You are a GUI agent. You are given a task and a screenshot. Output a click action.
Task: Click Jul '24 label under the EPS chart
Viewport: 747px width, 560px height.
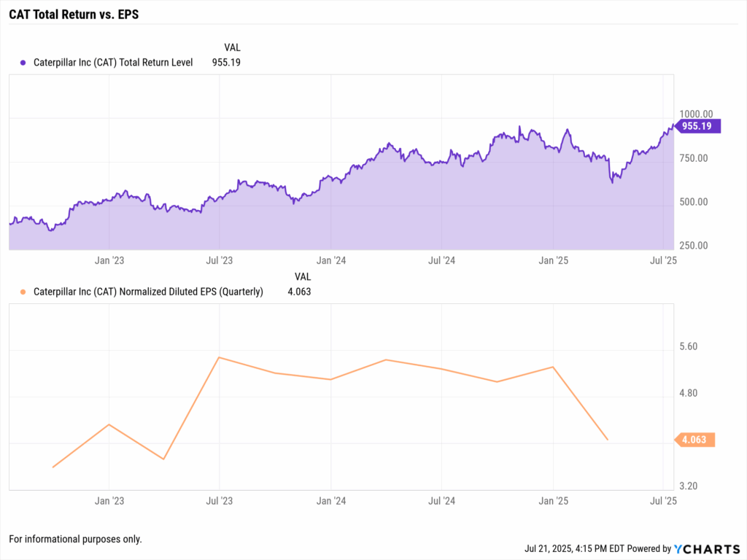point(441,501)
